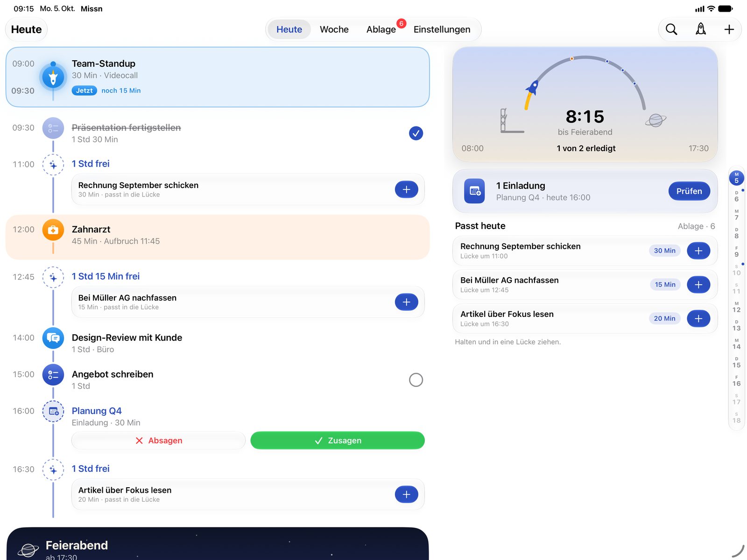Tap the Präsentation fertigstellen task list icon
747x560 pixels.
tap(53, 128)
